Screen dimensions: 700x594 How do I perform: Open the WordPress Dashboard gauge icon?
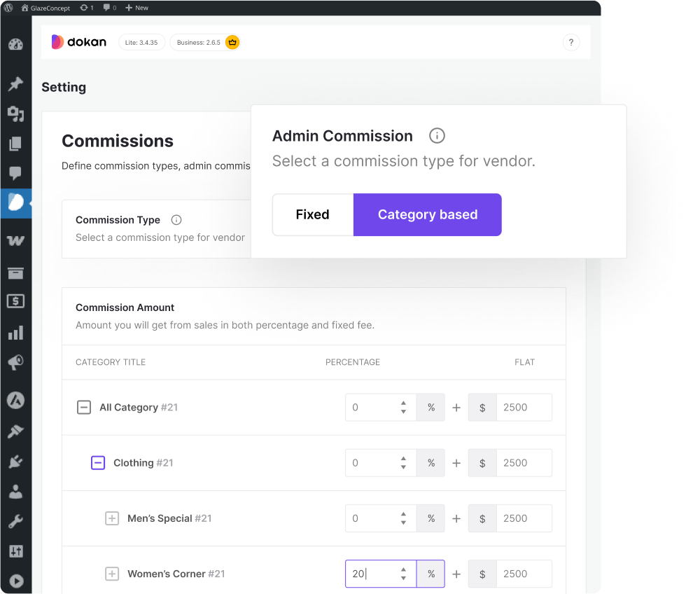point(15,45)
